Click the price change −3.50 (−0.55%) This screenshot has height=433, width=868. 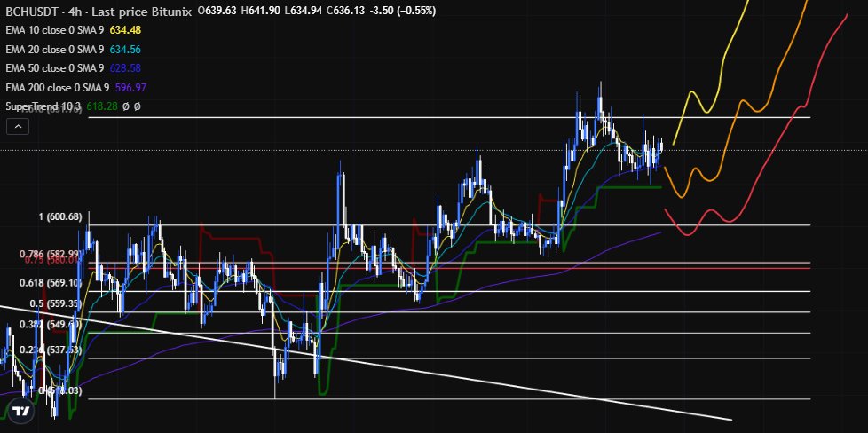(402, 11)
